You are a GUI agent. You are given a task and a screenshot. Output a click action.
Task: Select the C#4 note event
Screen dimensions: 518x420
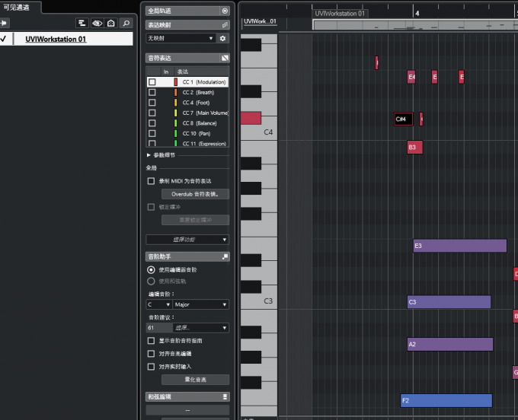click(404, 119)
